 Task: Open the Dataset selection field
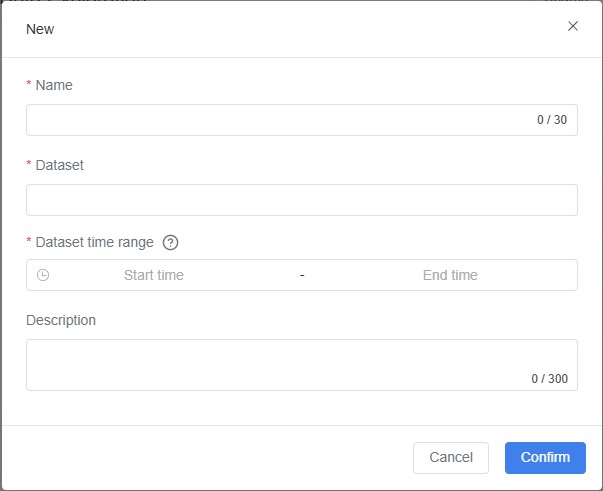[301, 200]
